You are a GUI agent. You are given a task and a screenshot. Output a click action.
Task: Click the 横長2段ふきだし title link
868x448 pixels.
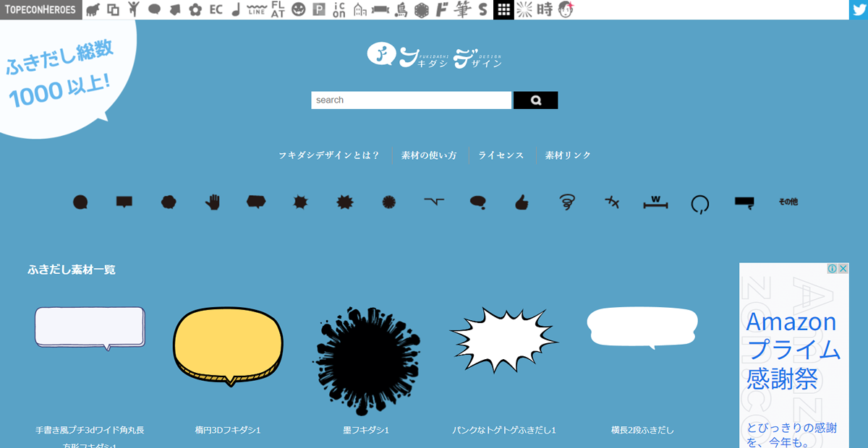point(642,430)
